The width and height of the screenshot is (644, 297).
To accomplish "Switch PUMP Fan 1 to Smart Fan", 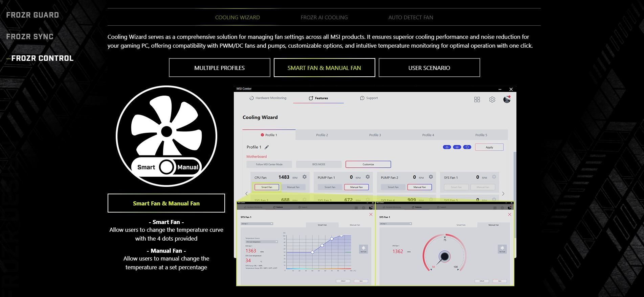I will point(330,187).
